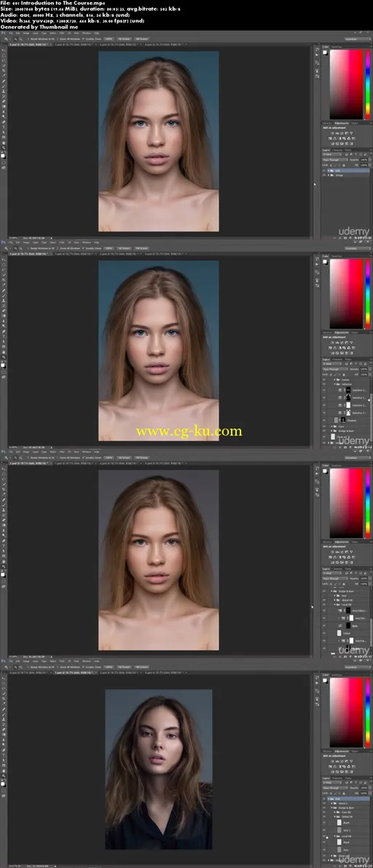The width and height of the screenshot is (373, 868).
Task: Toggle Scrubby Zoom checkbox in third frame
Action: [84, 457]
